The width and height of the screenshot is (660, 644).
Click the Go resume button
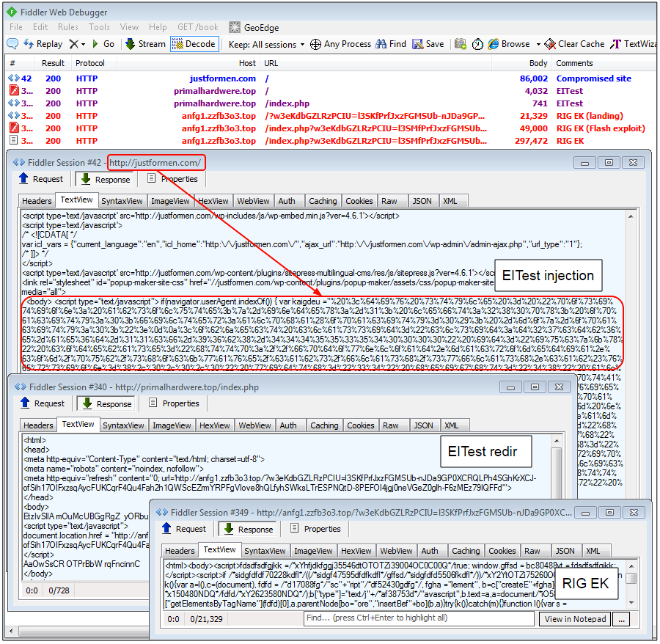[x=103, y=44]
